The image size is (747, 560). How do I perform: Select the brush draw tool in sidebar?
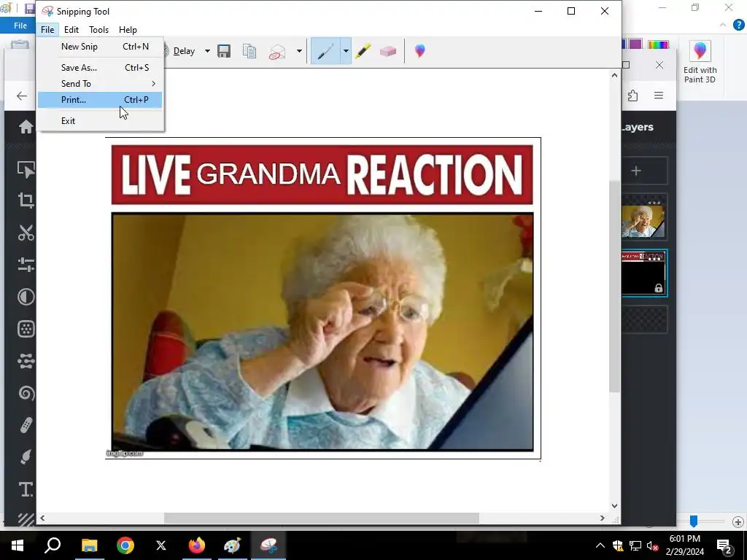tap(26, 457)
